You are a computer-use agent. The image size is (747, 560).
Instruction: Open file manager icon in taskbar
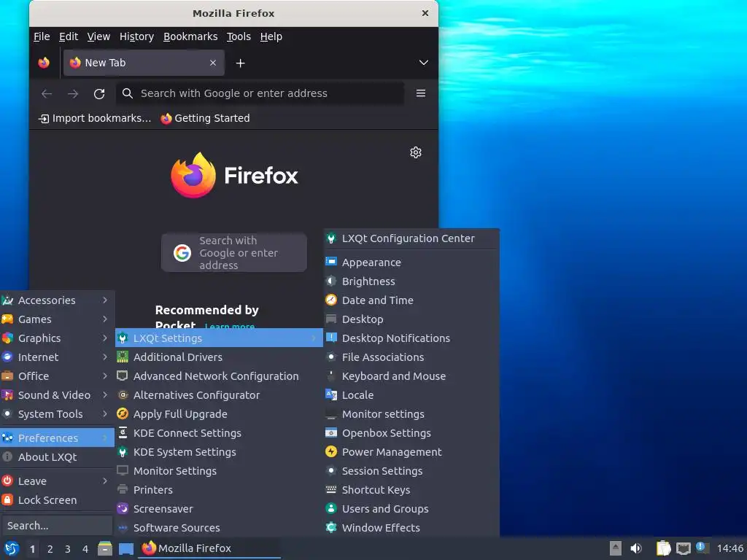click(105, 548)
